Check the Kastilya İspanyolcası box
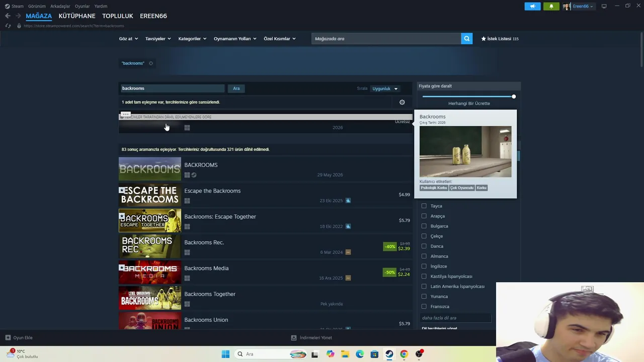This screenshot has width=644, height=362. point(424,277)
